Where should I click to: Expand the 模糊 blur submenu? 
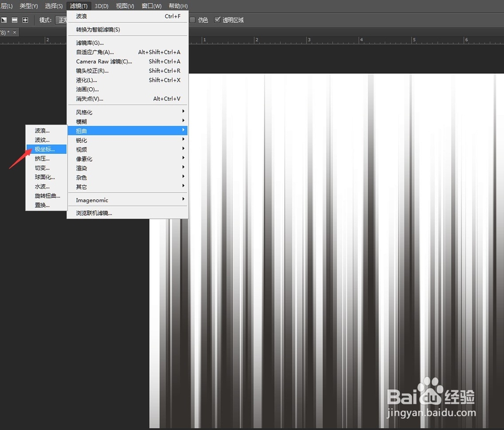coord(128,121)
